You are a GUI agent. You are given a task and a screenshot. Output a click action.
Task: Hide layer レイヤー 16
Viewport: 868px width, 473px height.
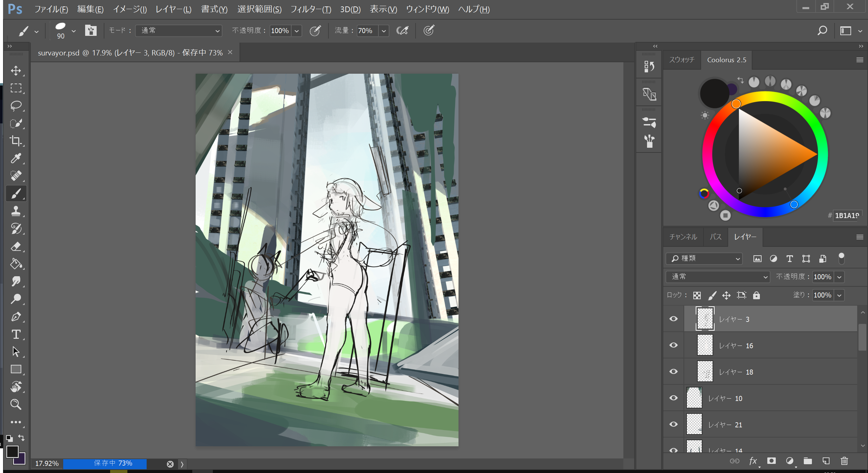coord(673,345)
